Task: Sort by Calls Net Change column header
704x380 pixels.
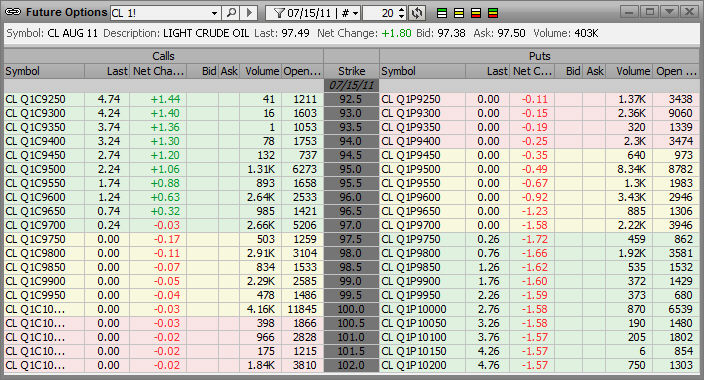Action: 158,71
